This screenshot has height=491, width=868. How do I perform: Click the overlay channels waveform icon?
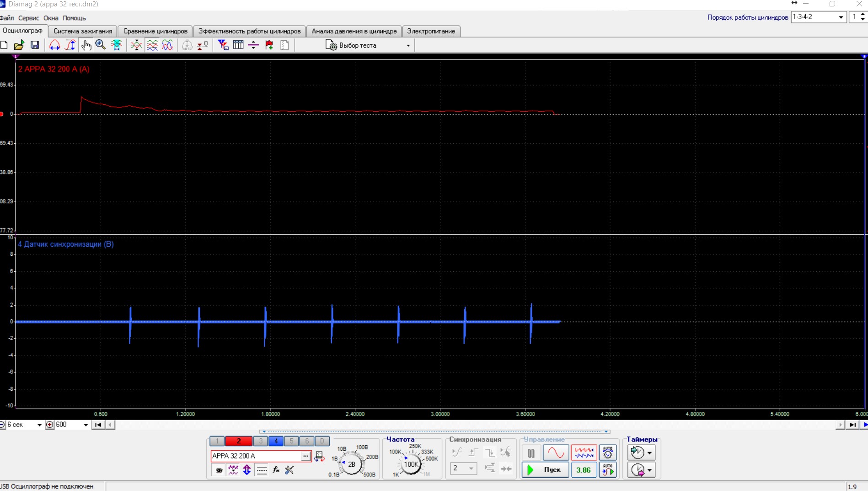[167, 45]
